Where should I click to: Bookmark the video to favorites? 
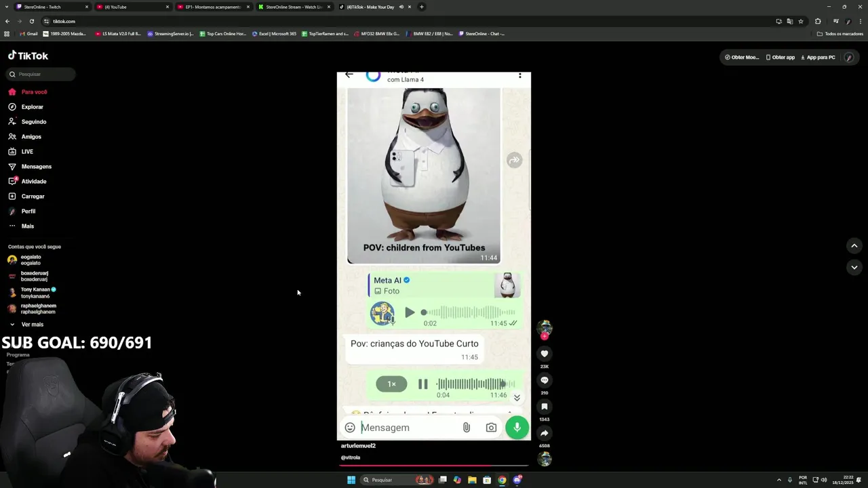point(544,407)
